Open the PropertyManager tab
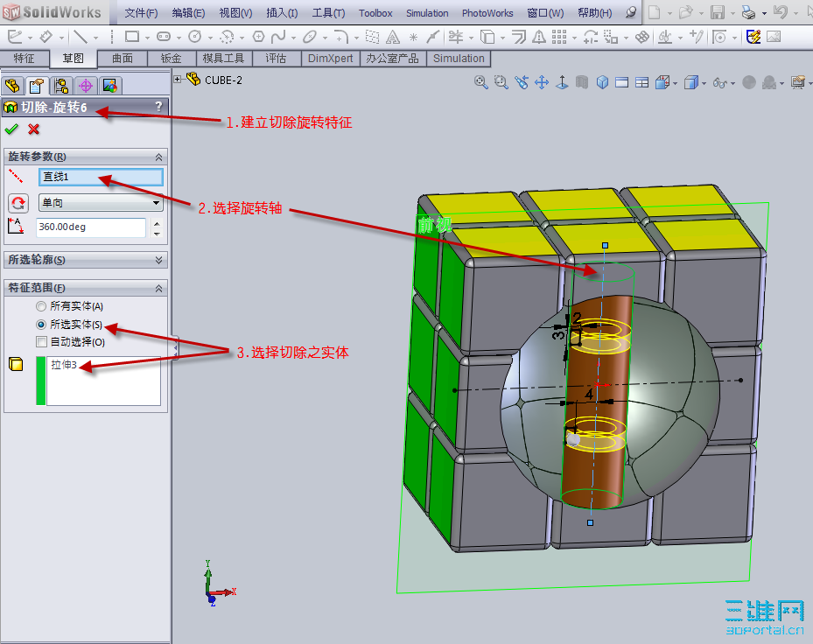813x644 pixels. pos(36,86)
